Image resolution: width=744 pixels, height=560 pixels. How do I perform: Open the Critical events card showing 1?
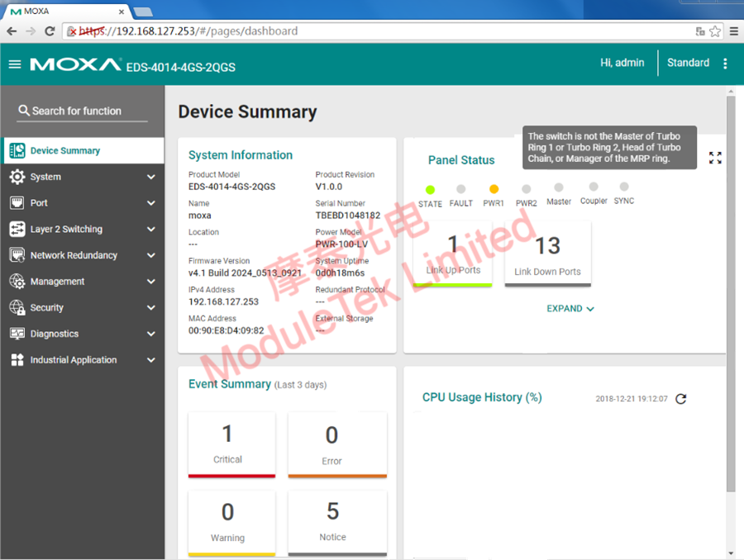(231, 445)
